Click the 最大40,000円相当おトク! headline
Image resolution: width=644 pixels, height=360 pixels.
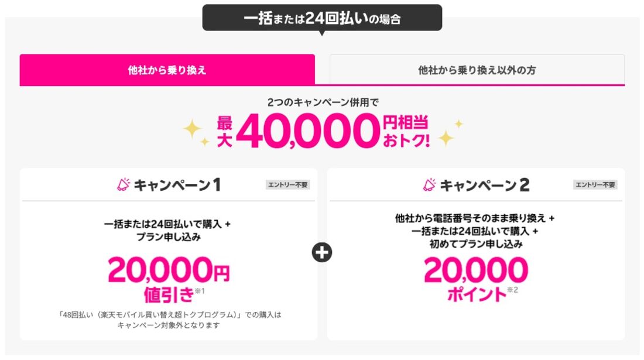click(322, 131)
